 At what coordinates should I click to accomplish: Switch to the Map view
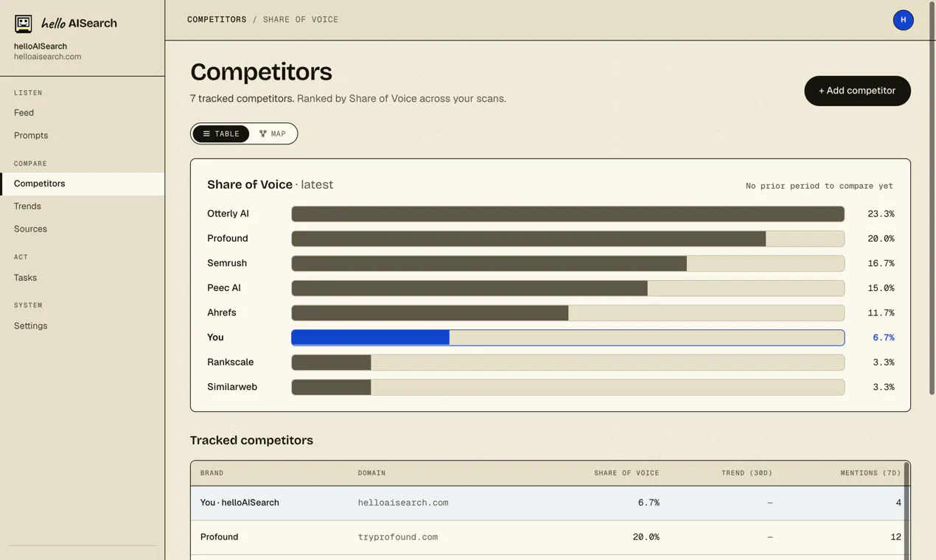pyautogui.click(x=273, y=133)
